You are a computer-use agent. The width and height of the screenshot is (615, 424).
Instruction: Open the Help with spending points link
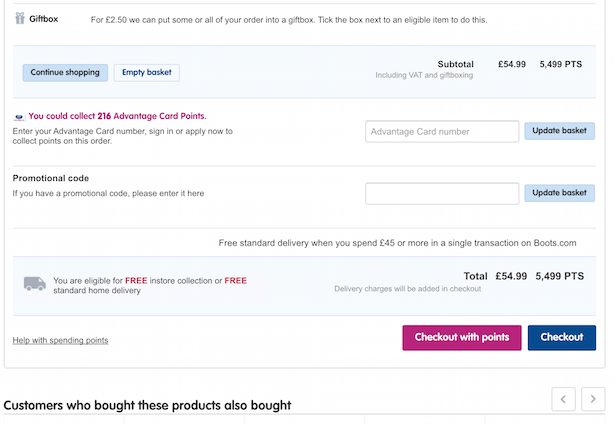click(60, 340)
